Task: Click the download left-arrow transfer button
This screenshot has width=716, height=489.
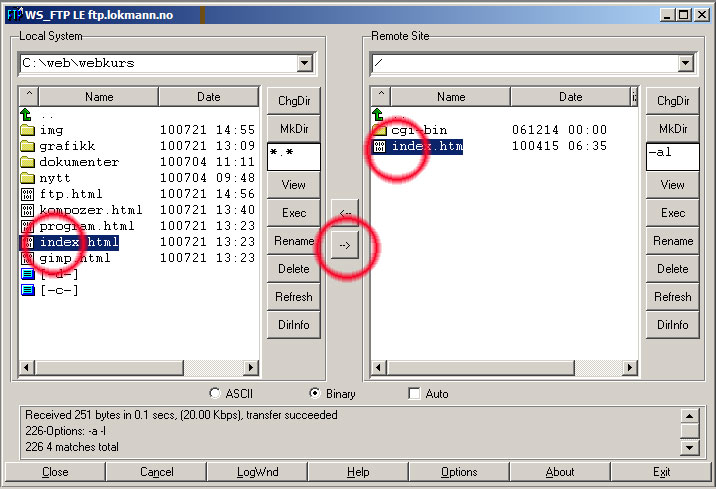Action: [x=345, y=213]
